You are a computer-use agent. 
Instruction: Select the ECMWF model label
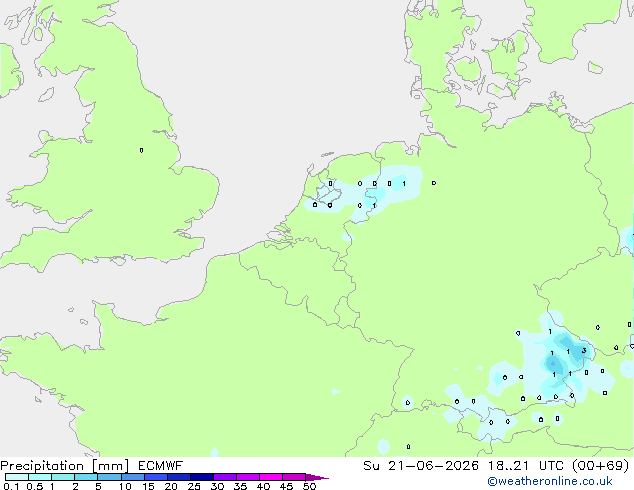click(161, 466)
